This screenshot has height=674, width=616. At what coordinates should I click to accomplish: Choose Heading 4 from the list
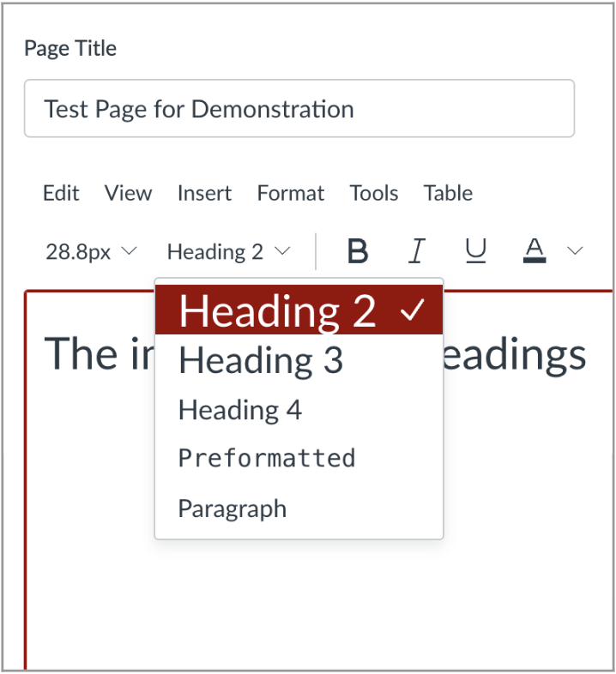(x=240, y=410)
